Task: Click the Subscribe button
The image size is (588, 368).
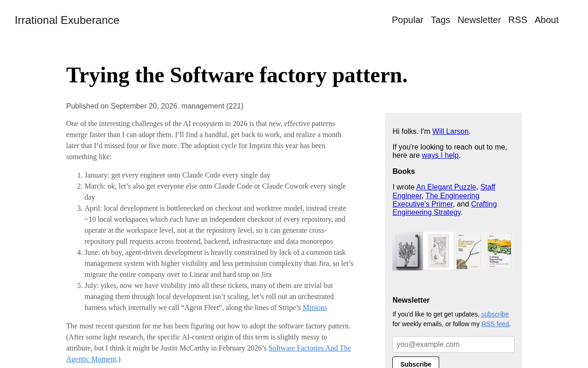Action: 416,363
